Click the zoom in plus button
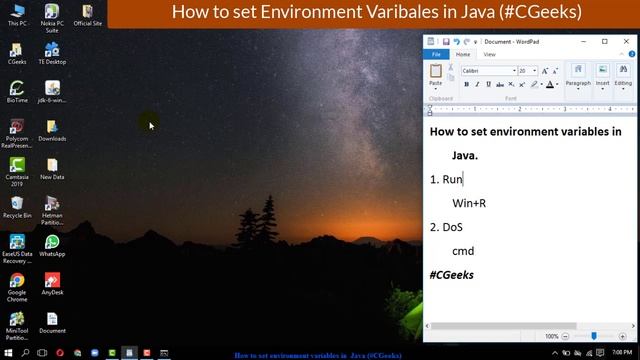640x360 pixels. (622, 336)
